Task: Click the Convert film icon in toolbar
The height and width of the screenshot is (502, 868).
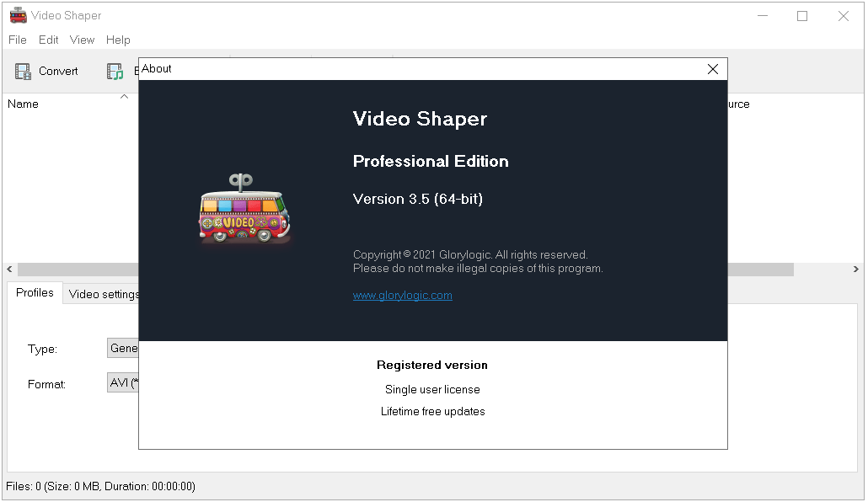Action: 23,72
